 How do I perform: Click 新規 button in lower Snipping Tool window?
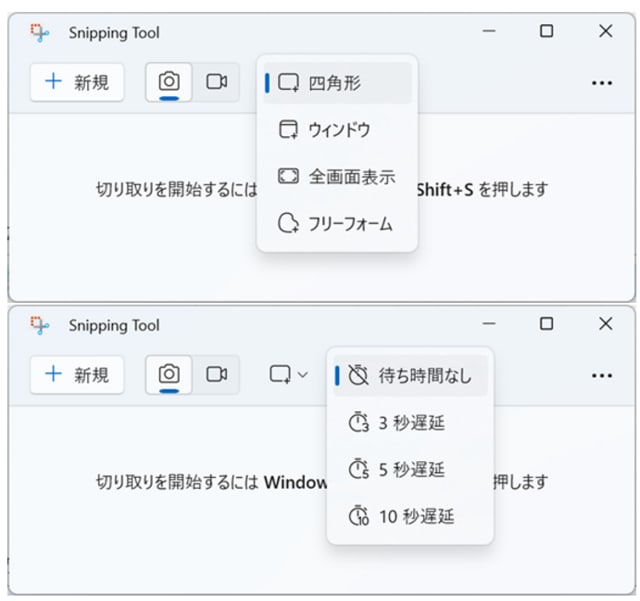(x=77, y=375)
